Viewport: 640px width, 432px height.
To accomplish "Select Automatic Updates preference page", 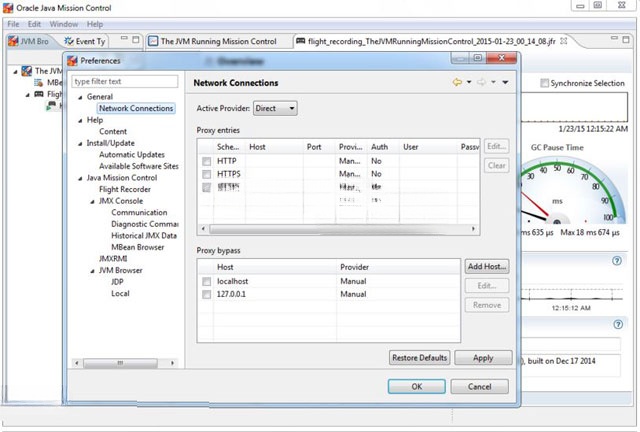I will [131, 155].
